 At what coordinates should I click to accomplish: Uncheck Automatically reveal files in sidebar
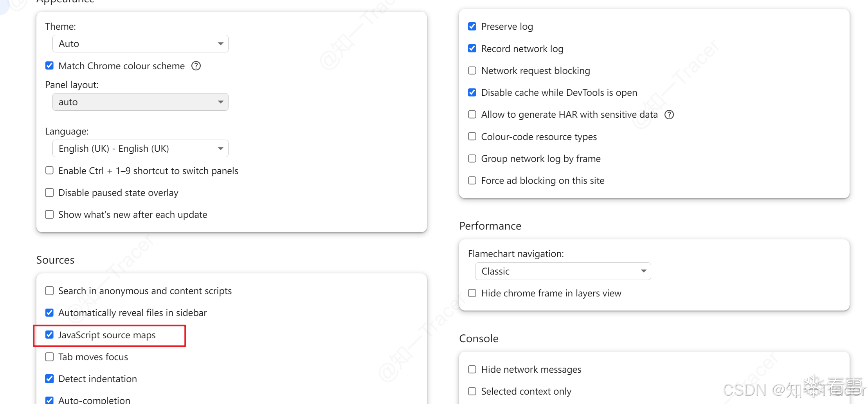(49, 313)
